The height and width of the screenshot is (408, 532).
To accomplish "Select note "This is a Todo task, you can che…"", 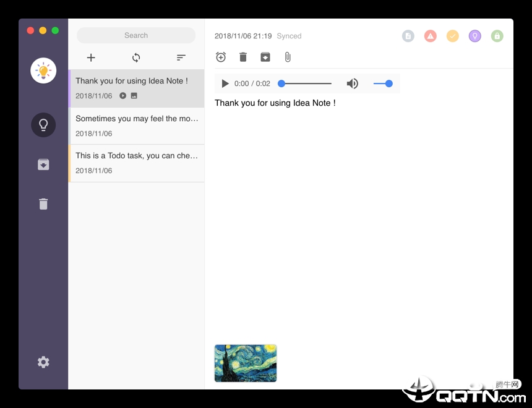I will click(136, 163).
